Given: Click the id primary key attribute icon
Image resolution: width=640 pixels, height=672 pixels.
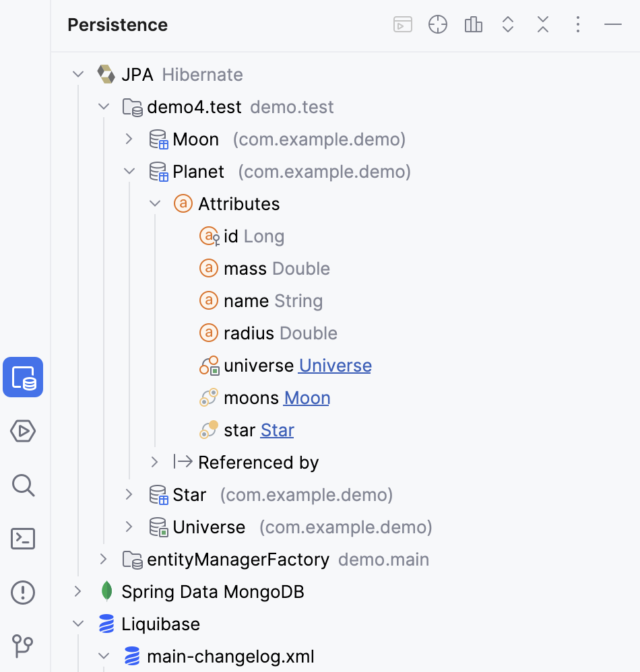Looking at the screenshot, I should click(210, 236).
